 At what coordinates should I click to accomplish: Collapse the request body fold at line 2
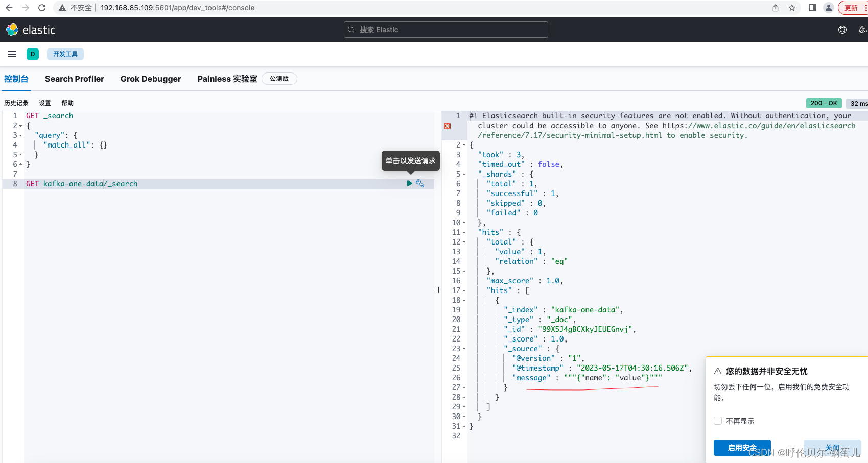click(21, 126)
